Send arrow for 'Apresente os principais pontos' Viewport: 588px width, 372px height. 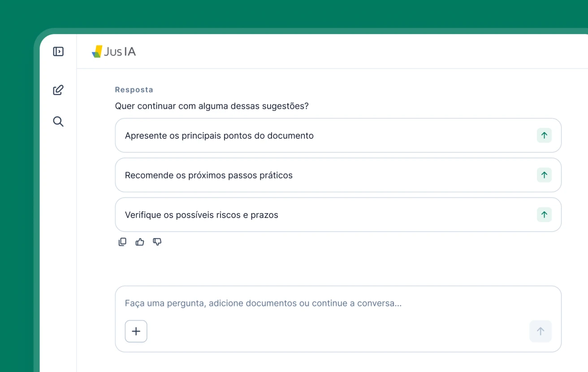[x=544, y=136]
